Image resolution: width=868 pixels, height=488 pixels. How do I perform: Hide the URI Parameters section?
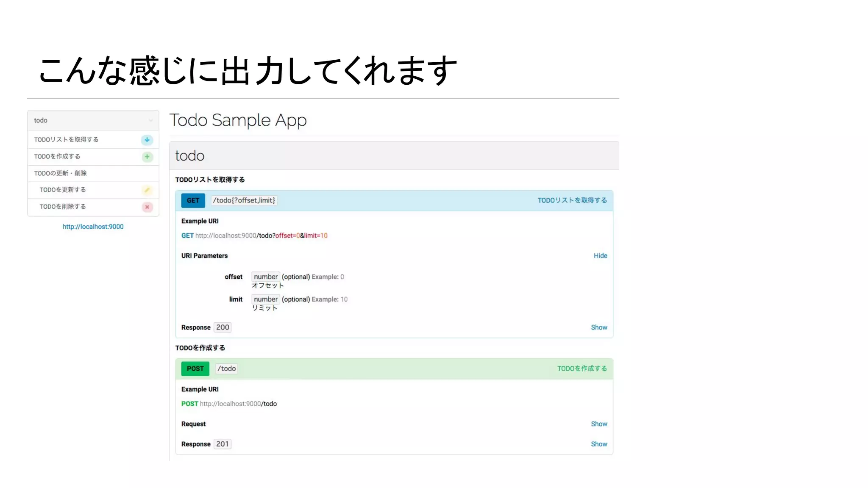(600, 256)
